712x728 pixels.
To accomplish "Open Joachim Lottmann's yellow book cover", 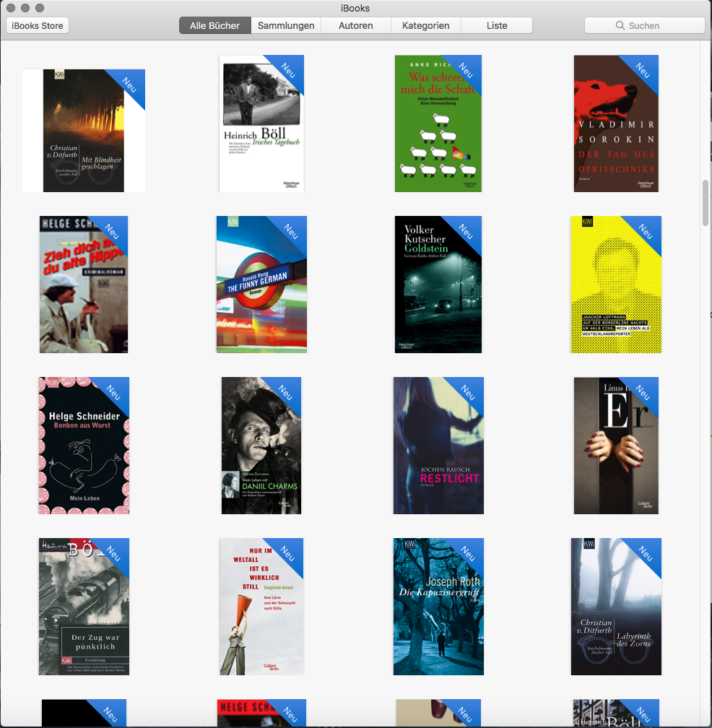I will point(616,285).
